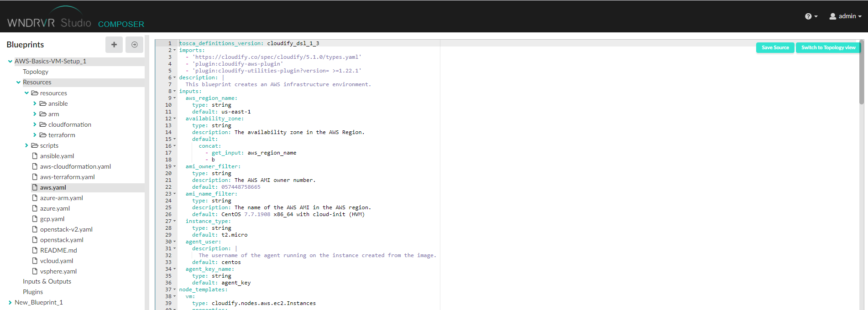Click the README.md file icon
This screenshot has width=868, height=310.
click(35, 250)
